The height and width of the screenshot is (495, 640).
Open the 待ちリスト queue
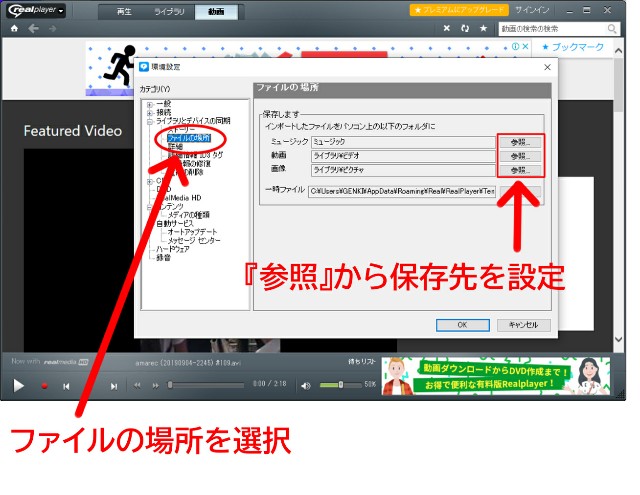coord(362,361)
